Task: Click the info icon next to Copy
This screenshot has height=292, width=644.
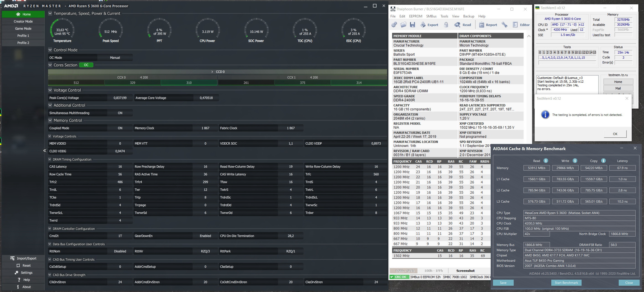Action: pyautogui.click(x=603, y=161)
